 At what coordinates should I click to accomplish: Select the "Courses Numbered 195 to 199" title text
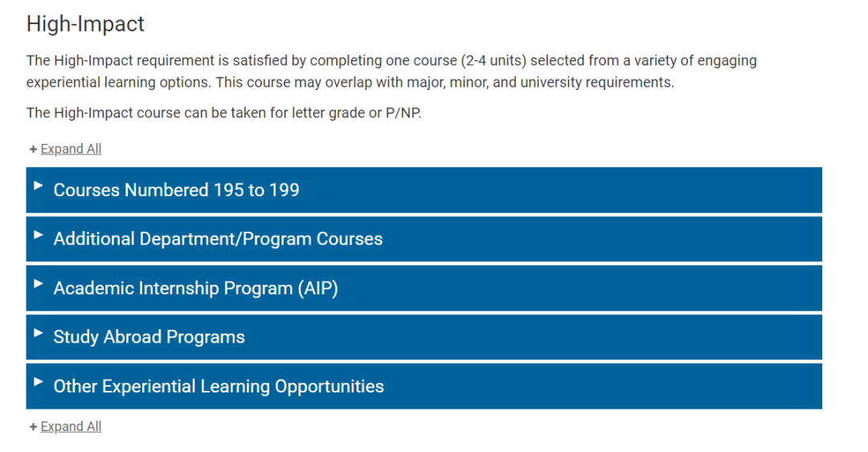click(x=176, y=190)
